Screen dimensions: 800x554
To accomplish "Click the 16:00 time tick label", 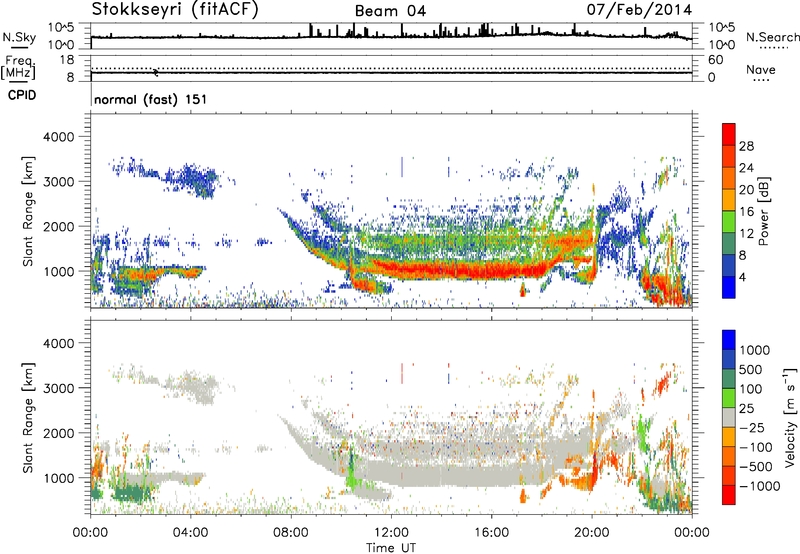I will tap(491, 533).
